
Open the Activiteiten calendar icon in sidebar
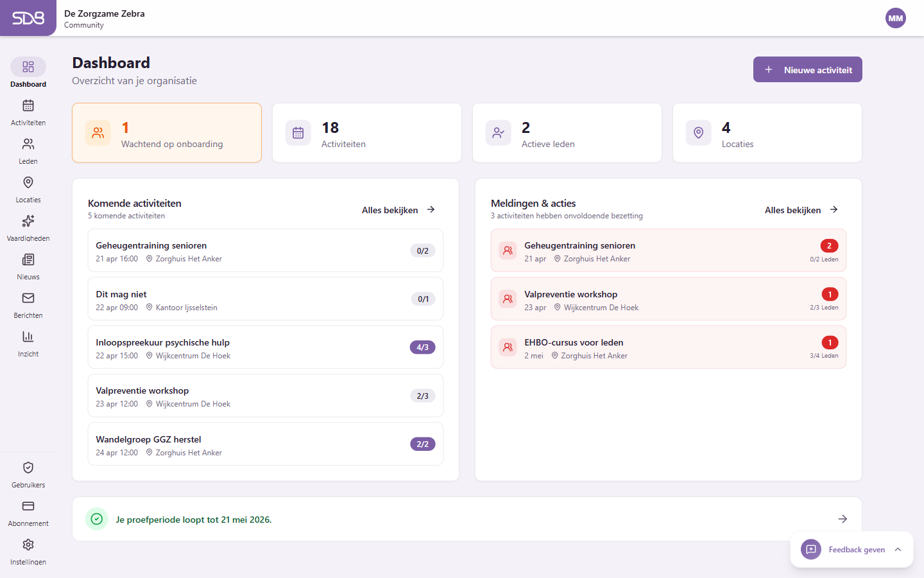tap(28, 105)
